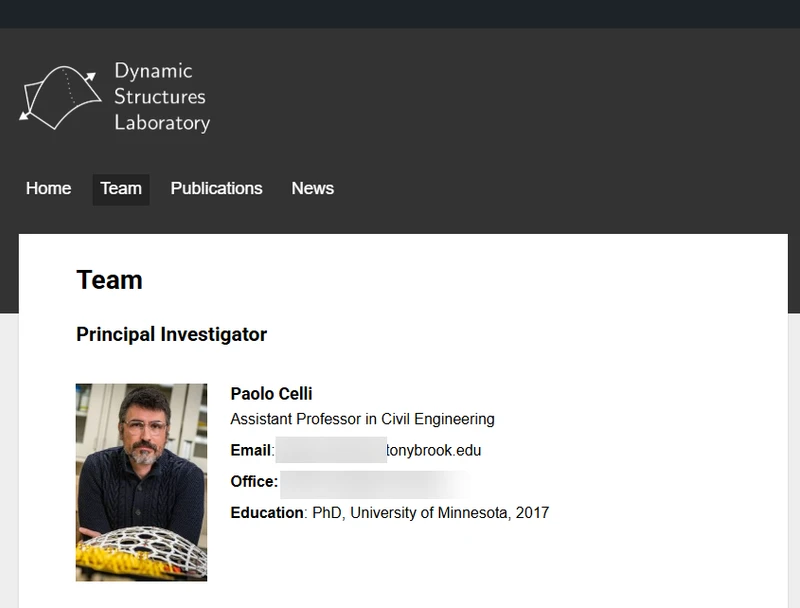Select the Principal Investigator heading

(x=171, y=335)
